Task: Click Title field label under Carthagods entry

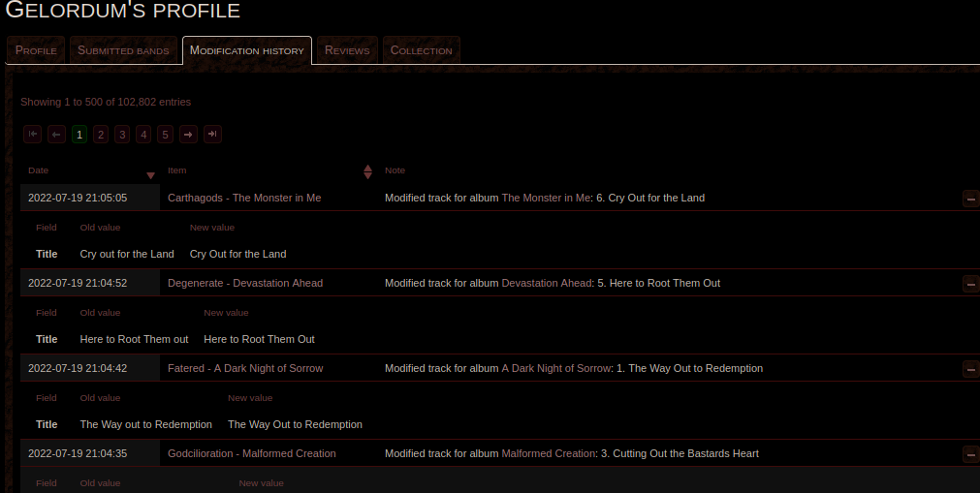Action: click(x=47, y=255)
